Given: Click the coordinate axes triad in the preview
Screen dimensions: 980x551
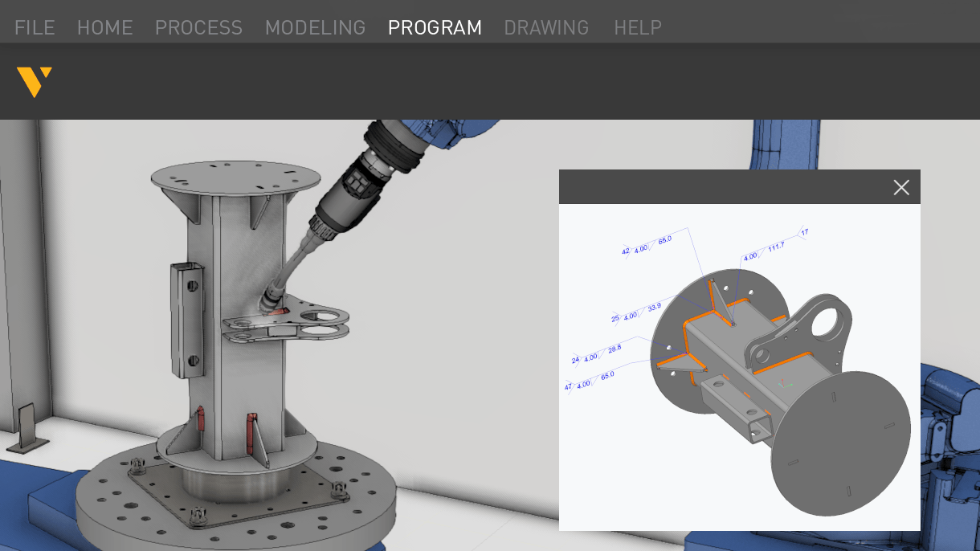Looking at the screenshot, I should click(x=783, y=384).
